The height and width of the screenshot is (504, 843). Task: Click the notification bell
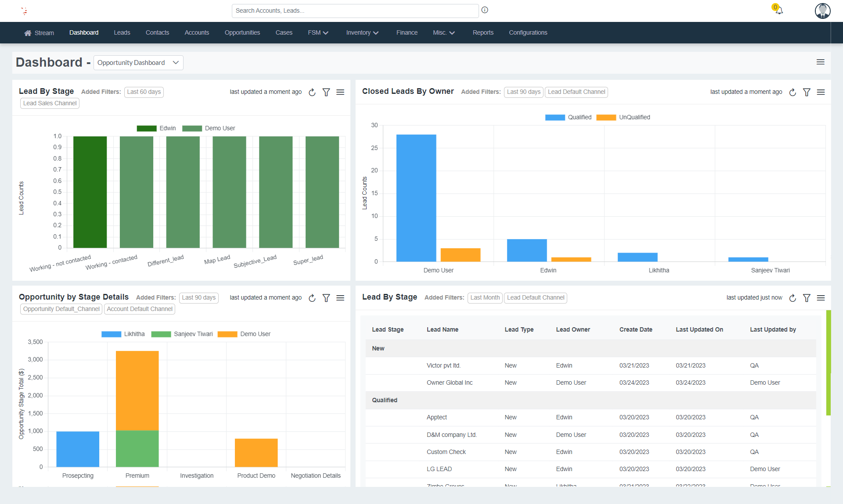coord(778,11)
